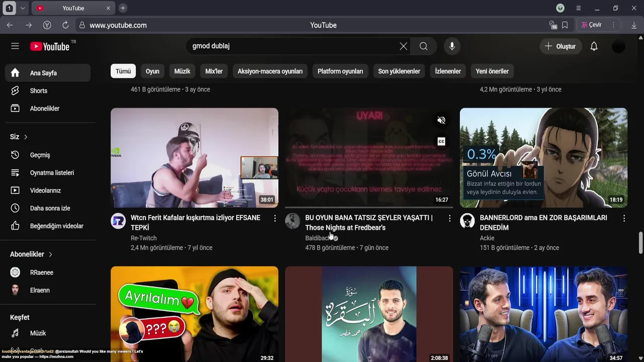Open more options for Wtcn Ferit video
This screenshot has height=362, width=644.
[x=275, y=218]
